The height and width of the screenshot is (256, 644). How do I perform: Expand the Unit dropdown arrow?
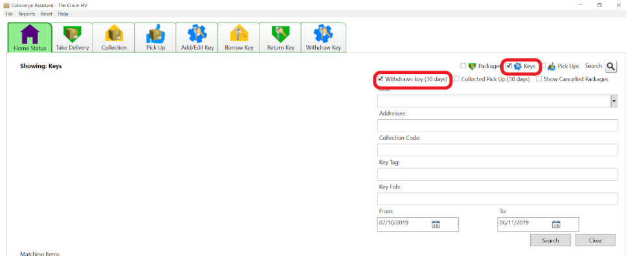pos(614,101)
